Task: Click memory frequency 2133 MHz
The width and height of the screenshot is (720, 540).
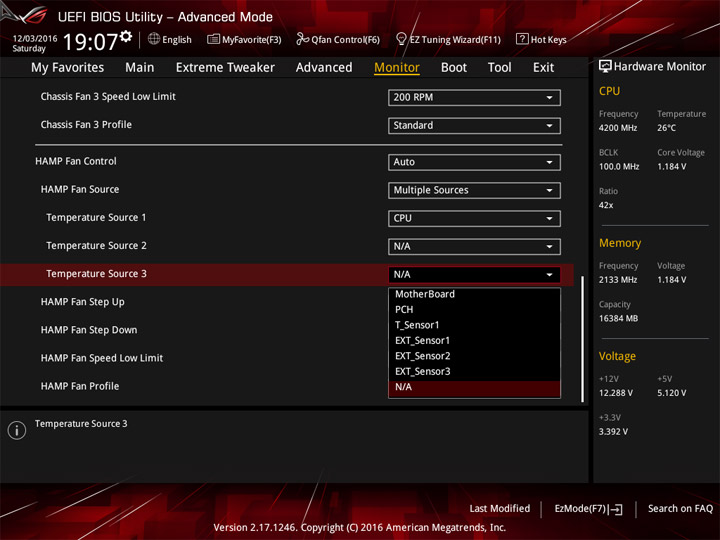Action: (x=618, y=280)
